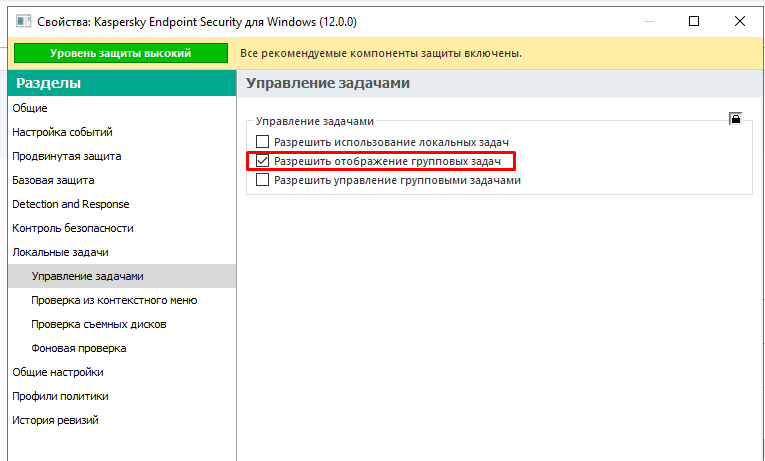Go to 'Профили политики' section
The image size is (765, 461).
[122, 396]
